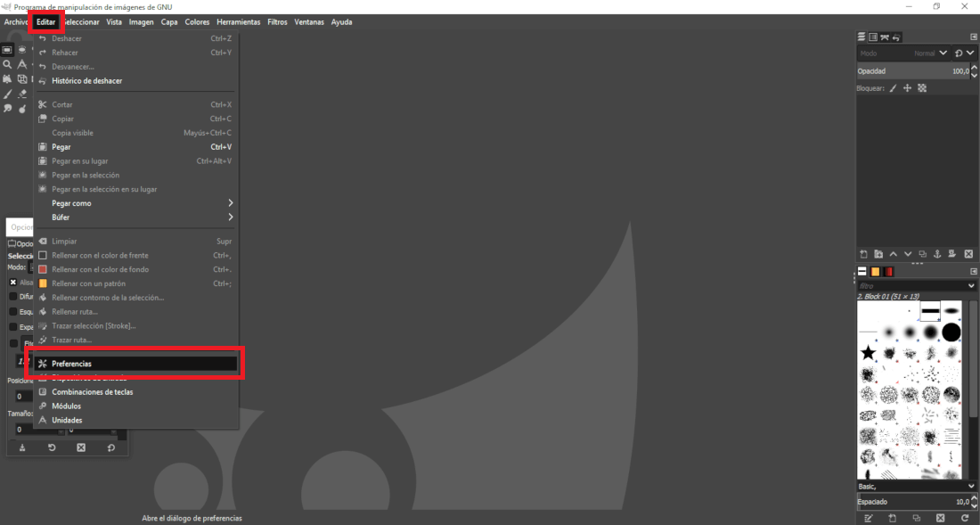
Task: Click the lower layer down arrow
Action: point(908,254)
